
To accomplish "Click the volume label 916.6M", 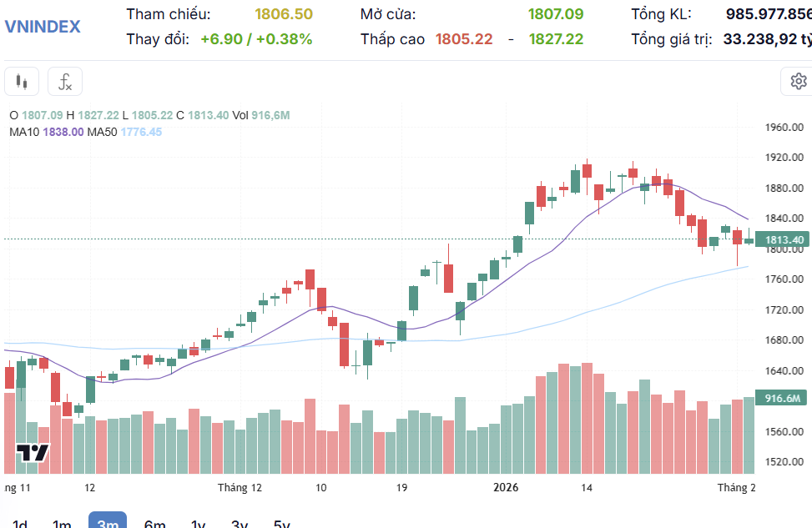I will tap(782, 398).
